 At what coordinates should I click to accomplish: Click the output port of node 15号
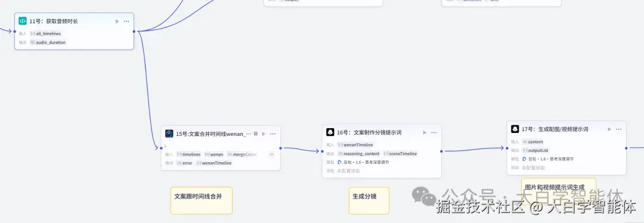coord(280,148)
